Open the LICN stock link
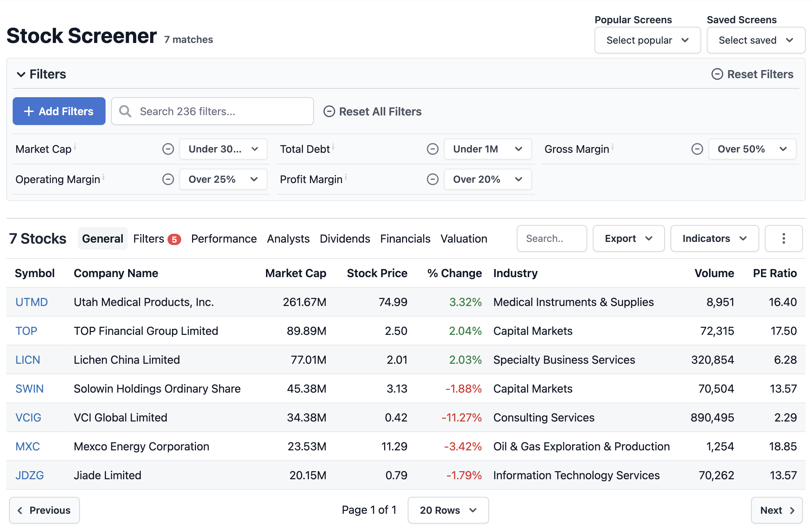The image size is (812, 531). pos(27,360)
